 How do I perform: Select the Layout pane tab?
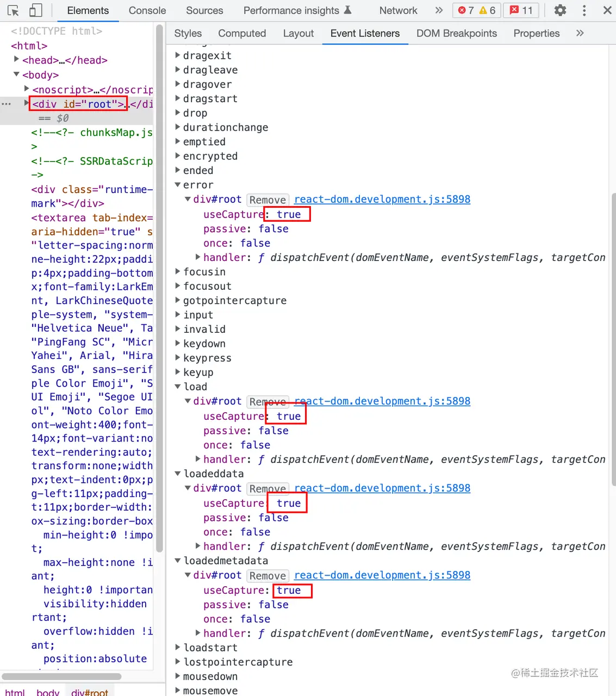point(298,33)
